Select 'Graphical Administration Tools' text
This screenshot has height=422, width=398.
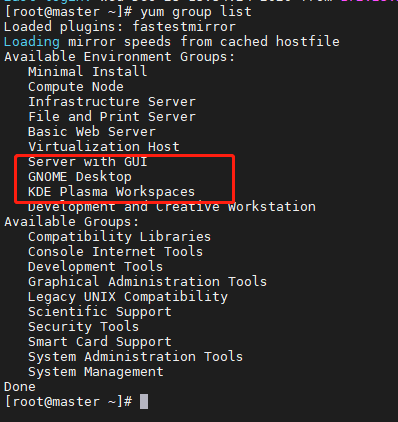(x=148, y=282)
